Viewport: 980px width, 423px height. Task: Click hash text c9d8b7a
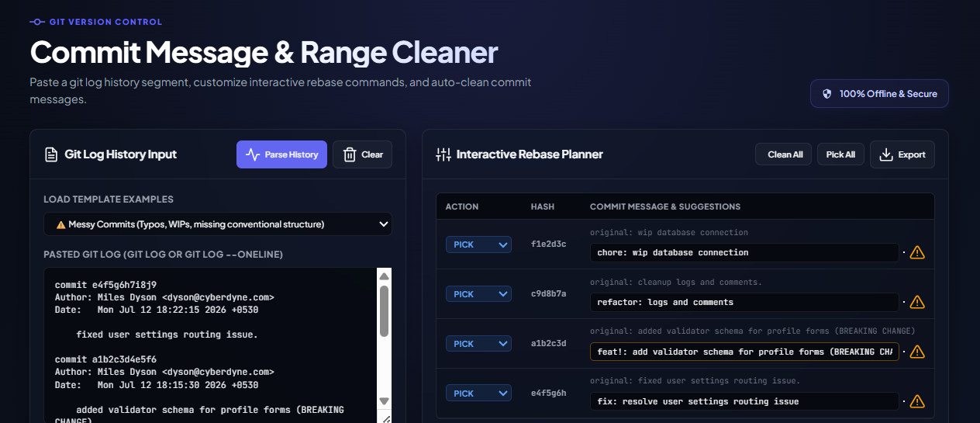pos(548,293)
